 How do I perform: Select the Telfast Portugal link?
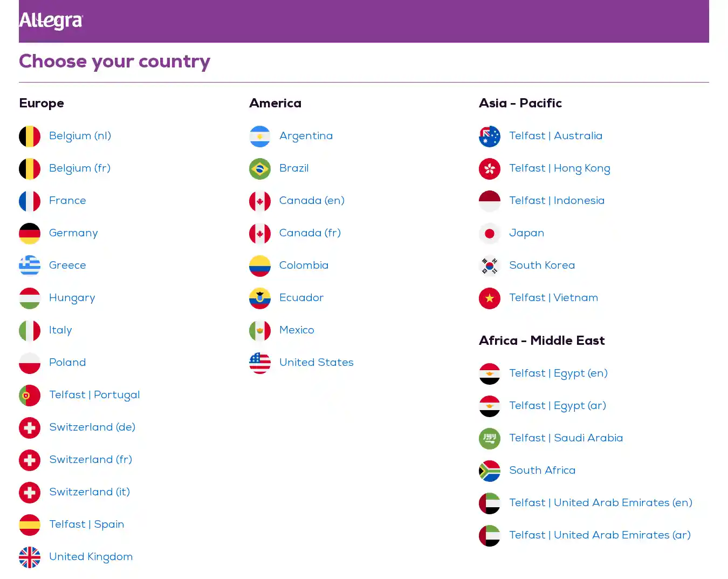pos(94,395)
